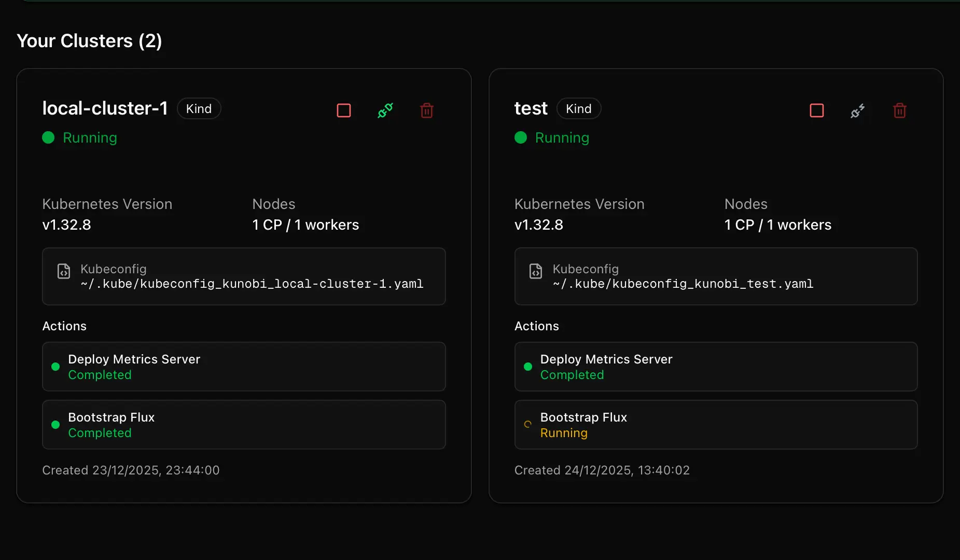Connect to the test cluster
The width and height of the screenshot is (960, 560).
[857, 110]
